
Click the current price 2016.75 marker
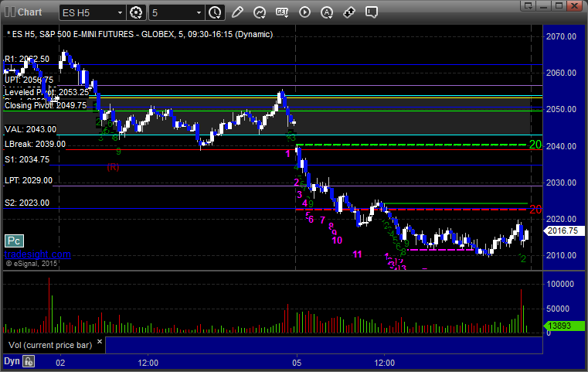564,231
